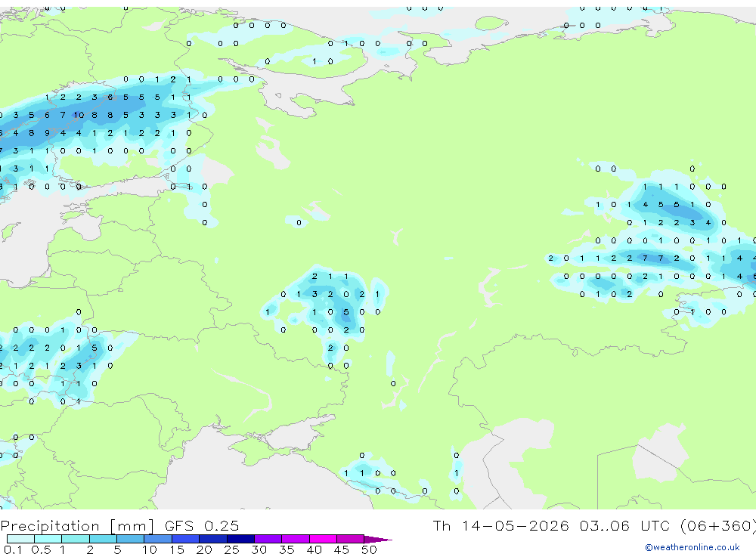Pick the 15–20 mm blue legend swatch
Screen dimensions: 756x554
point(186,539)
